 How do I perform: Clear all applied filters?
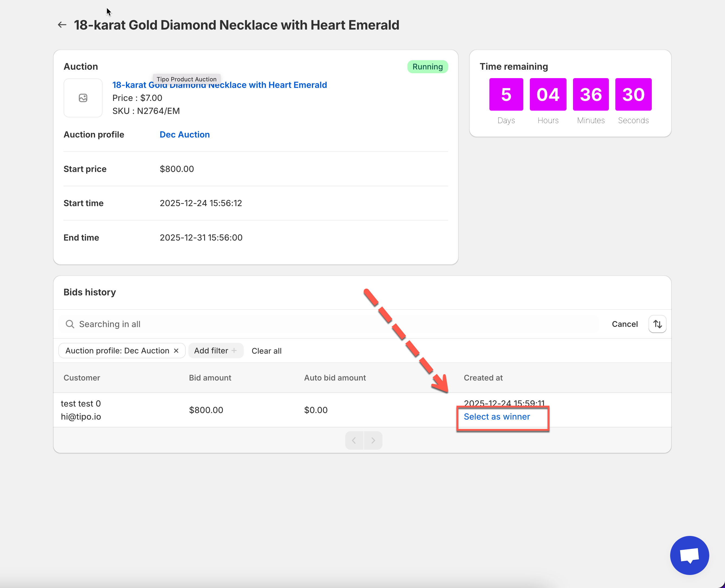[266, 351]
